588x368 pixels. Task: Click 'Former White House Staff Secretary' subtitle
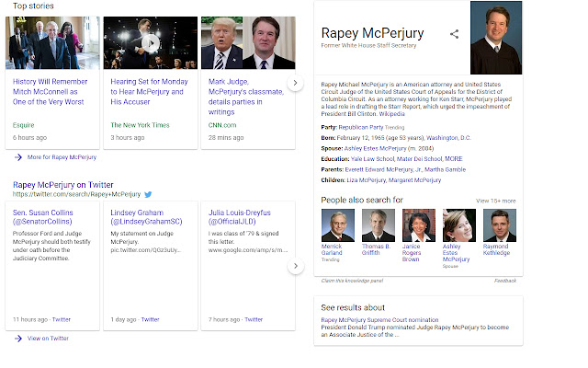(x=368, y=45)
